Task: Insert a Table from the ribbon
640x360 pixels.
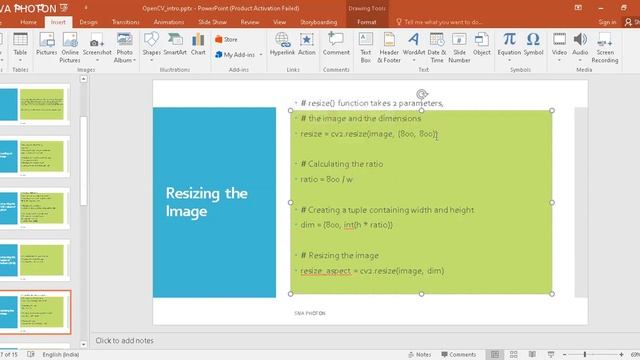Action: coord(20,44)
